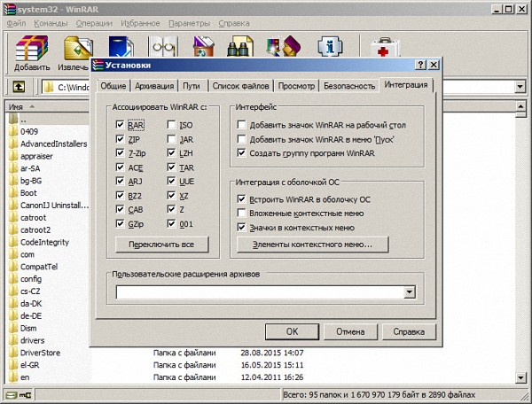Expand the address bar path dropdown
Viewport: 532px width, 404px height.
coord(521,87)
